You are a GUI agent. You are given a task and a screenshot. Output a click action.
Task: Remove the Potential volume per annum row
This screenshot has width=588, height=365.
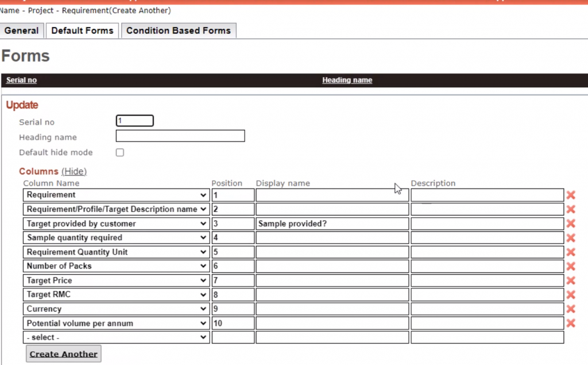(570, 323)
